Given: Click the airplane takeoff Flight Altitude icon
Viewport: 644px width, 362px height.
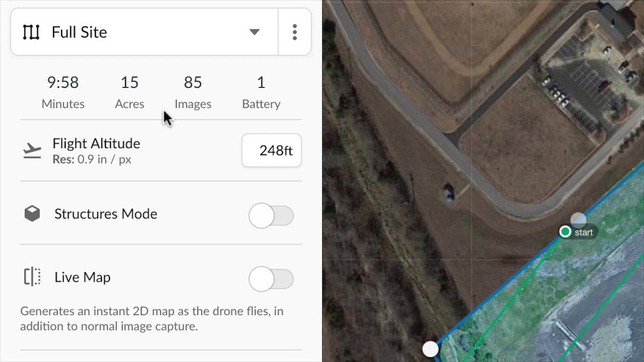Looking at the screenshot, I should pos(32,151).
